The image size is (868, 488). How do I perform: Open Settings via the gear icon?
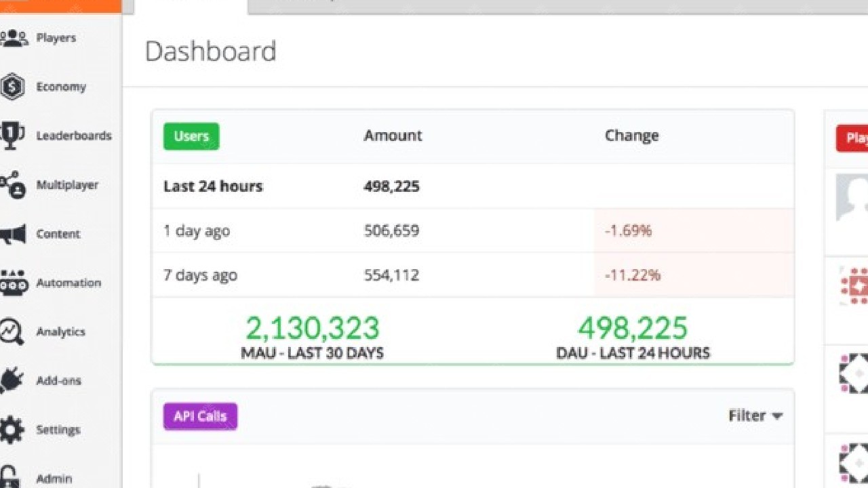pos(12,430)
